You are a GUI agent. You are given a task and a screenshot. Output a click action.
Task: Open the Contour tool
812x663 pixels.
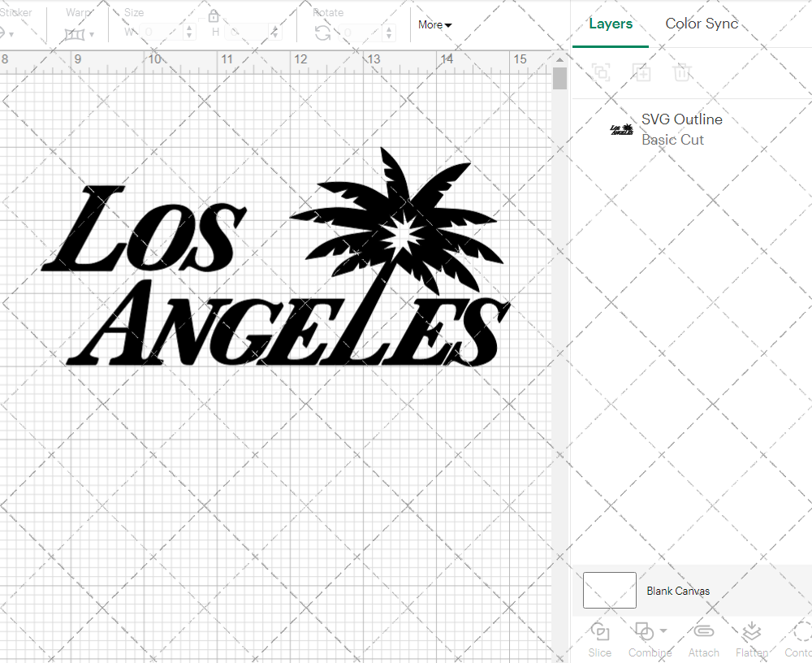click(x=800, y=638)
